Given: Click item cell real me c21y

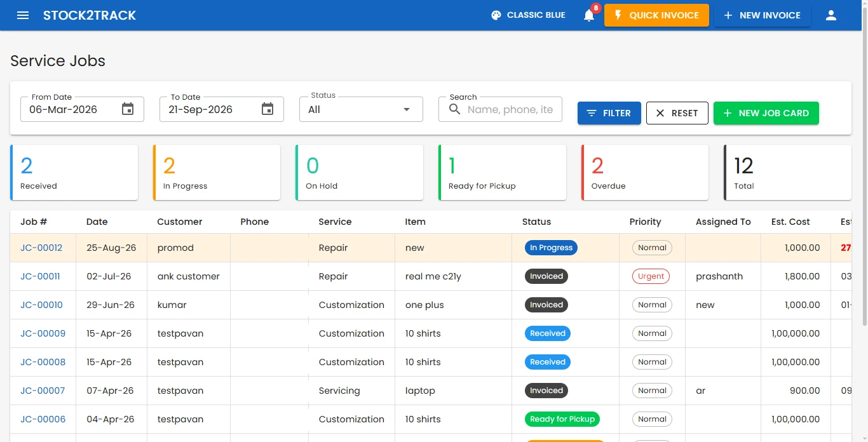Looking at the screenshot, I should pos(433,276).
